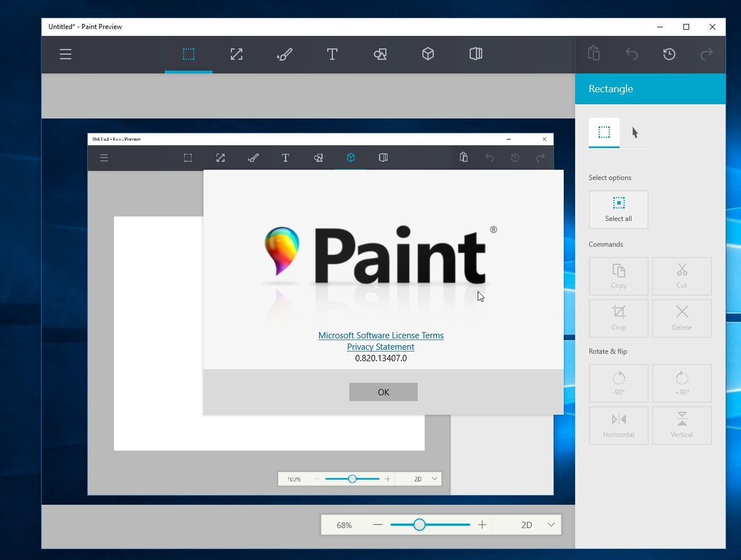Screen dimensions: 741x560
Task: Open the History icon
Action: (669, 54)
